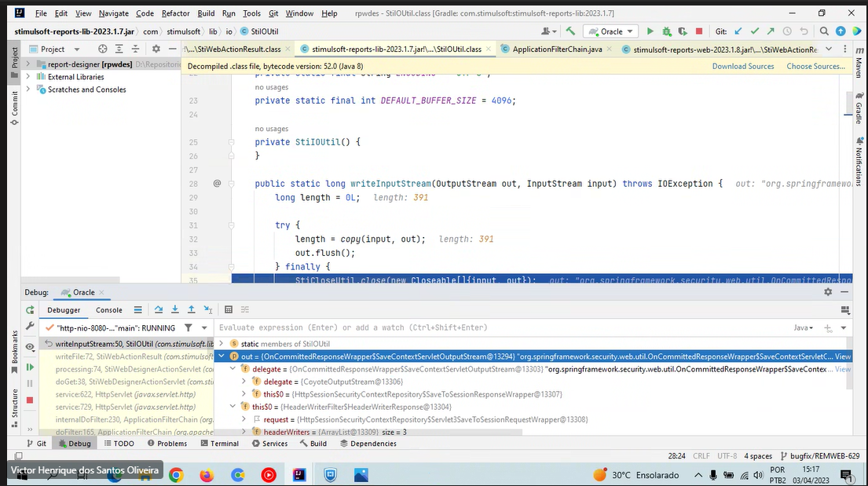Expand the report-designer project node
Viewport: 868px width, 486px height.
(x=28, y=64)
